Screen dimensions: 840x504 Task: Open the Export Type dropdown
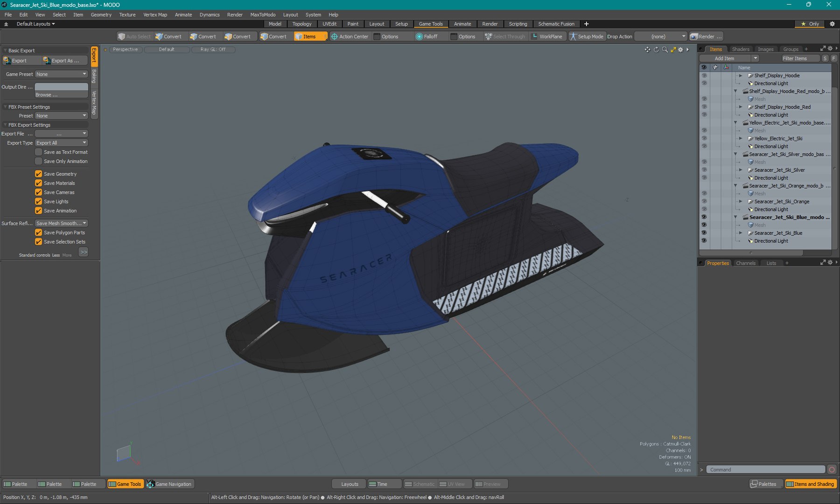coord(61,143)
